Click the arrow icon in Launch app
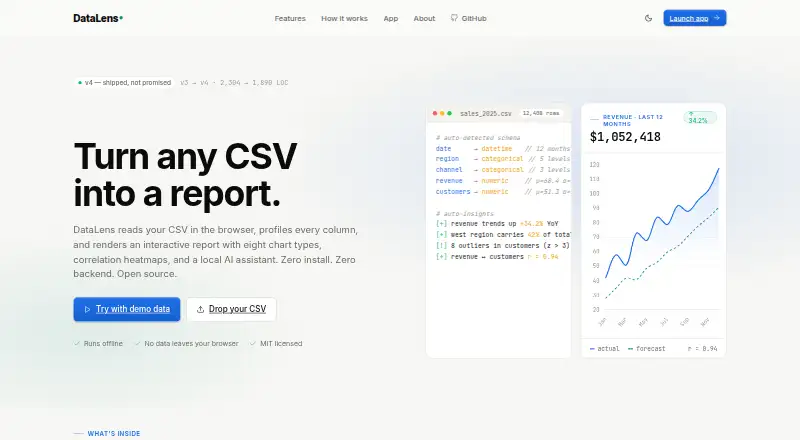 point(716,18)
